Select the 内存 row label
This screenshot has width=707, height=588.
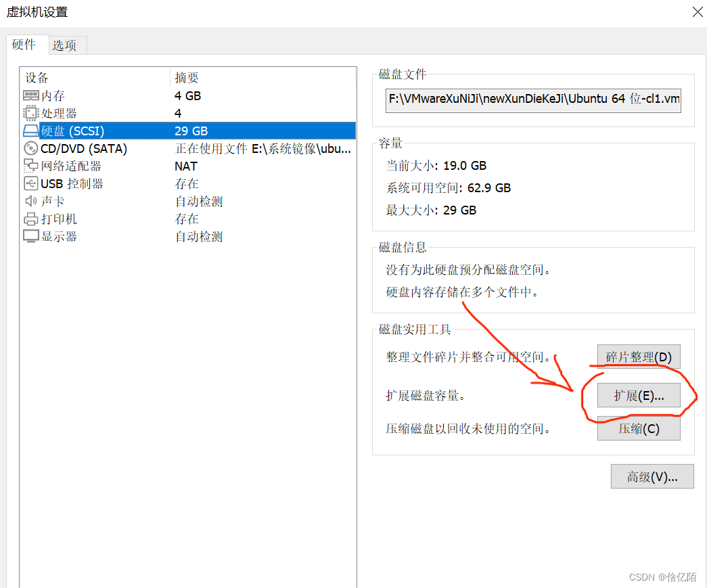pos(53,95)
